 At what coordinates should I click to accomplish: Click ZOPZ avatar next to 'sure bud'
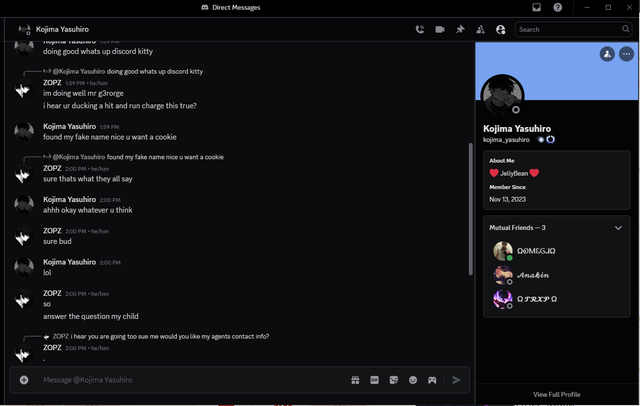24,237
